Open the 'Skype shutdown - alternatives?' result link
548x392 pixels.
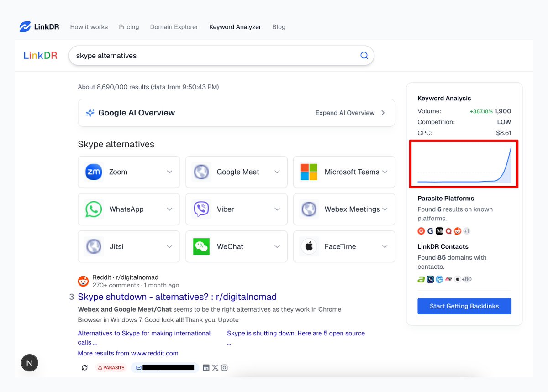coord(177,297)
